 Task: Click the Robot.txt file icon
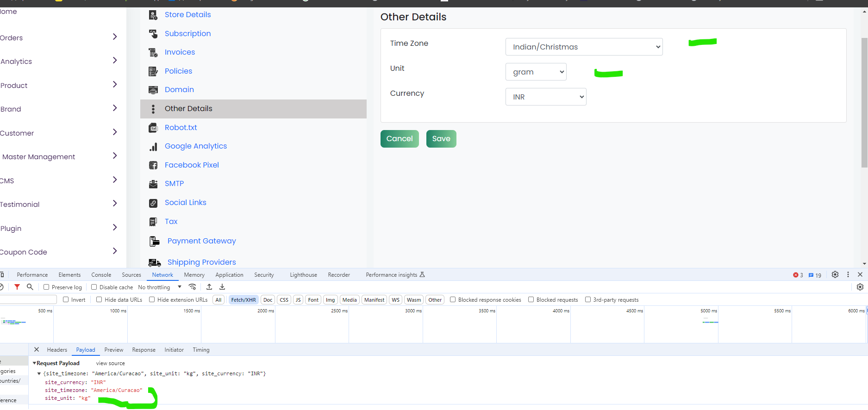pyautogui.click(x=153, y=128)
